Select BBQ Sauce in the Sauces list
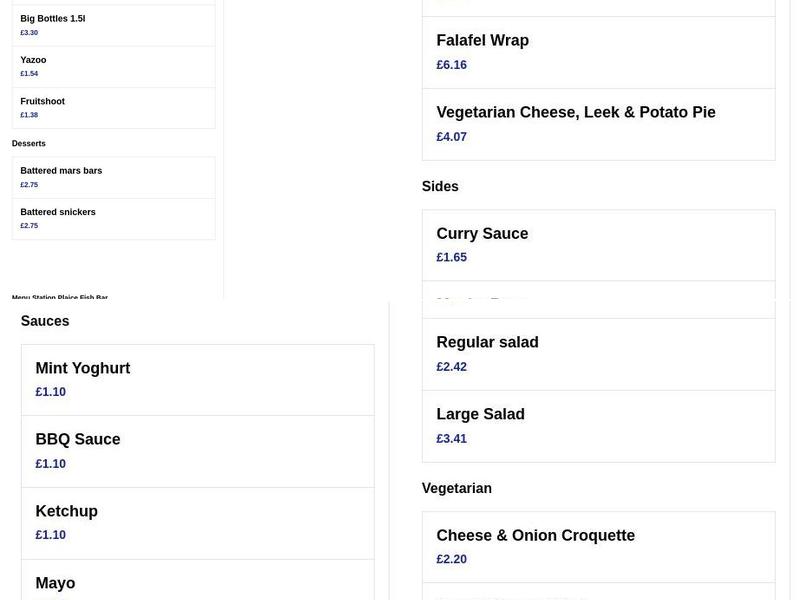The height and width of the screenshot is (600, 800). [x=77, y=439]
